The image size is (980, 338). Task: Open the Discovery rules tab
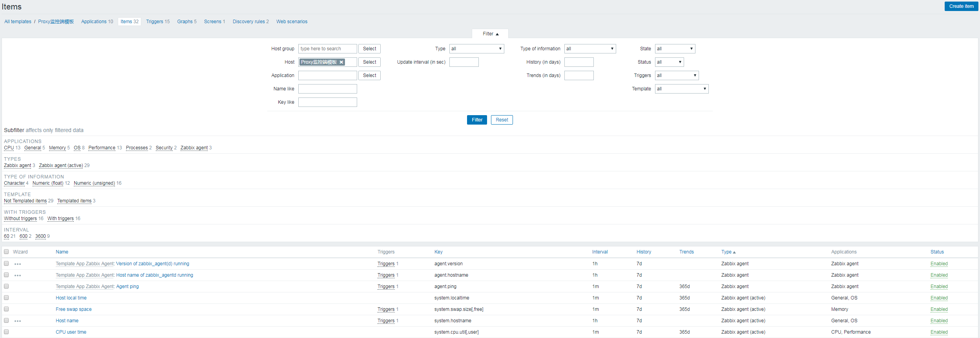(x=250, y=22)
